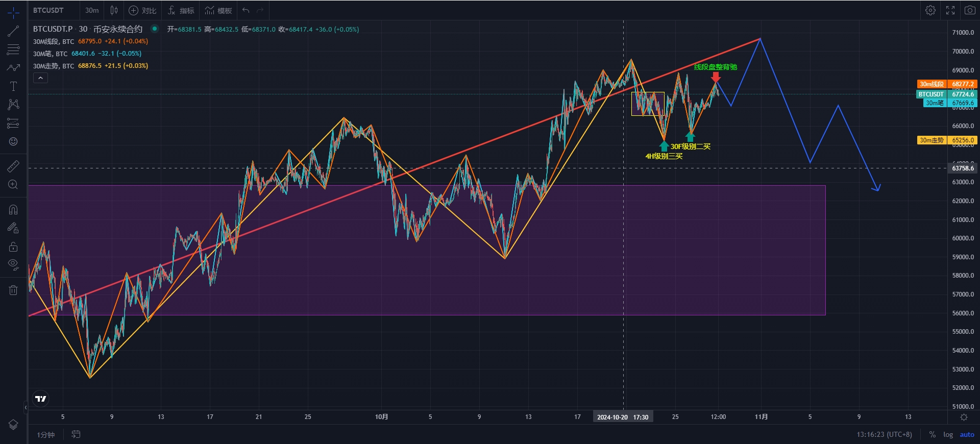Viewport: 980px width, 444px height.
Task: Enter fullscreen mode
Action: [x=950, y=10]
